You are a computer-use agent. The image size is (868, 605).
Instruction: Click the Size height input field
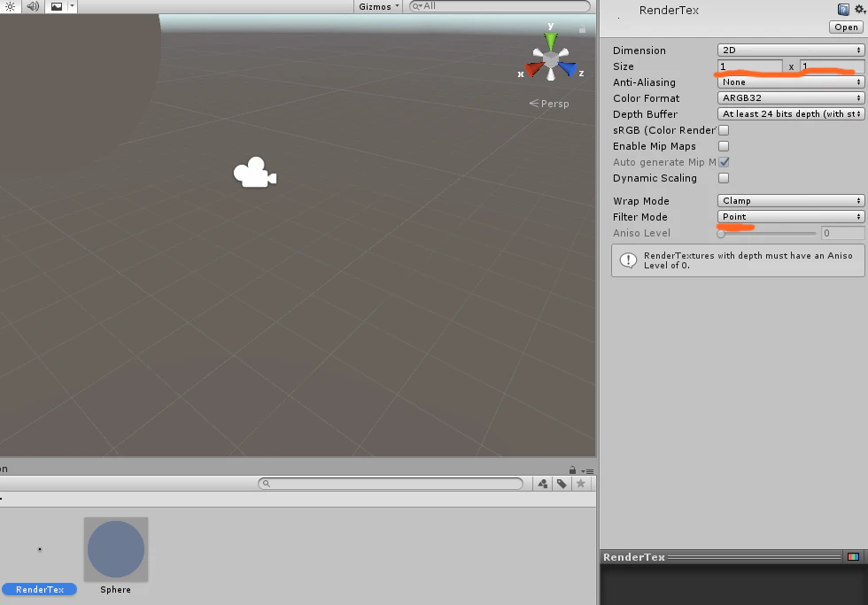pos(832,66)
